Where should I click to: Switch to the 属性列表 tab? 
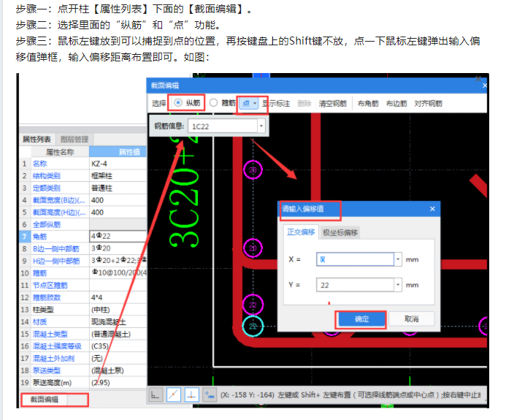(37, 139)
